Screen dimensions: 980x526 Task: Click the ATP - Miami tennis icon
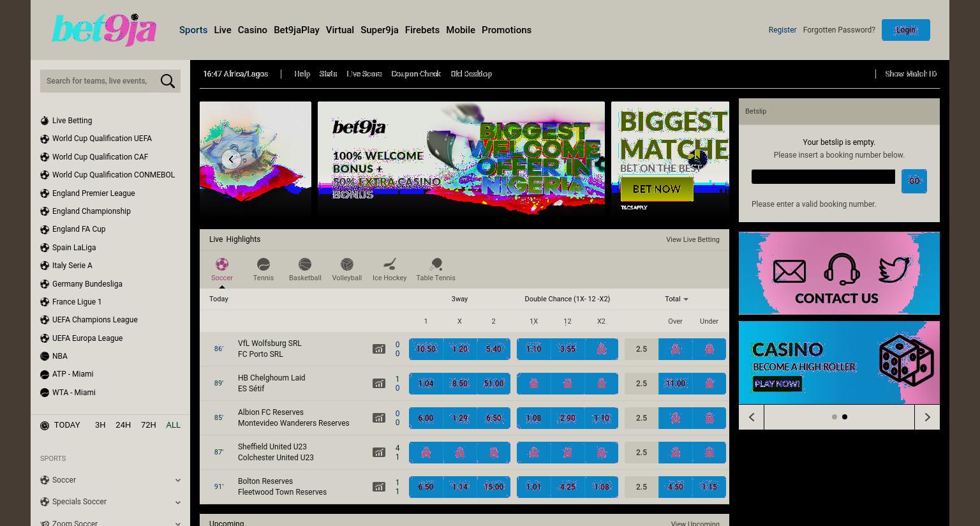click(45, 374)
